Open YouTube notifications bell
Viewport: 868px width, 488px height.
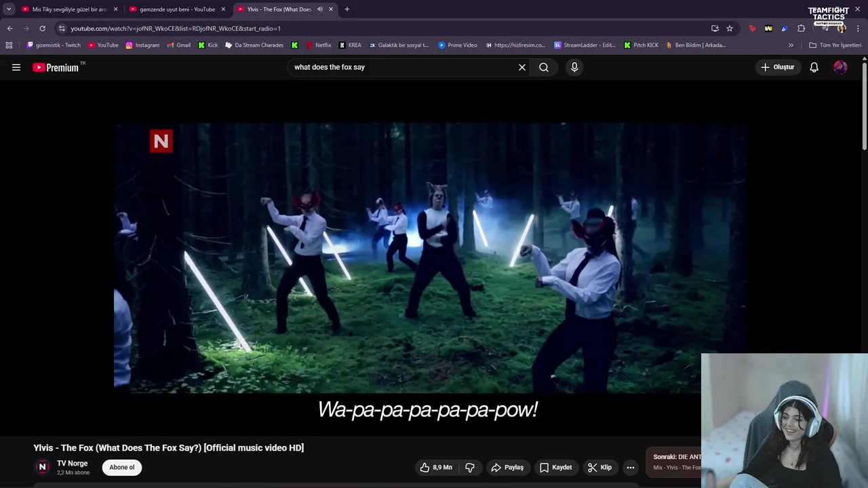coord(814,67)
